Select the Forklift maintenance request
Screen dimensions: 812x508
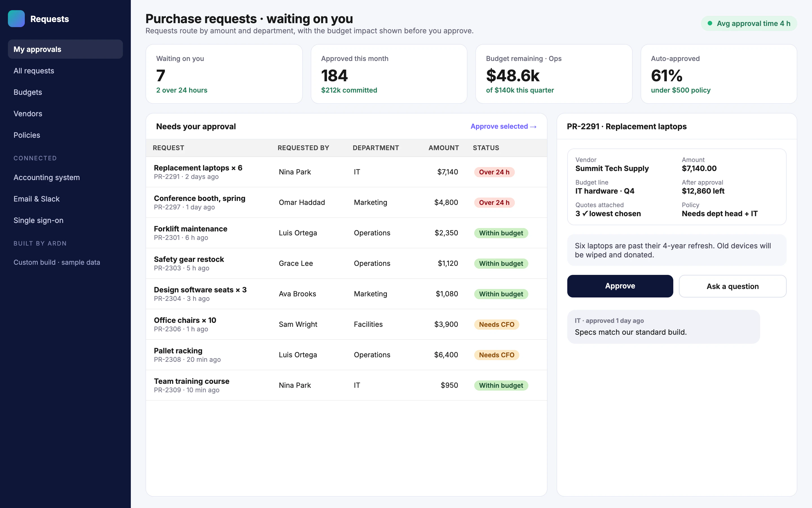(x=346, y=233)
